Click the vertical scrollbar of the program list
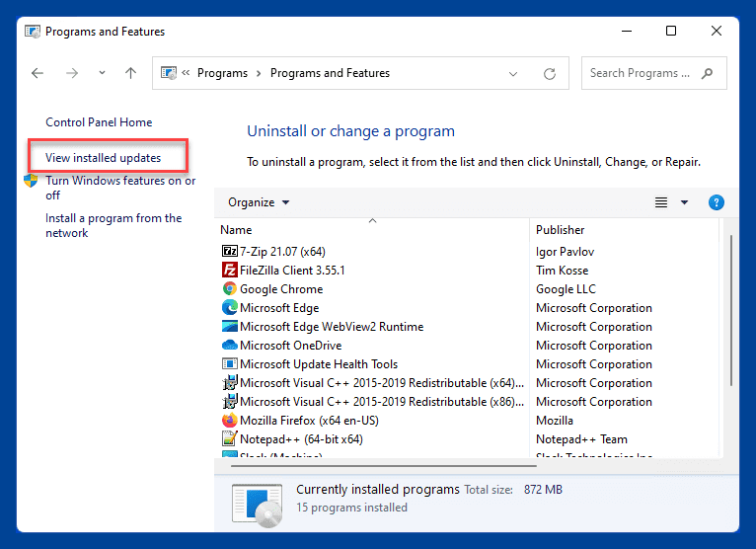 (731, 310)
